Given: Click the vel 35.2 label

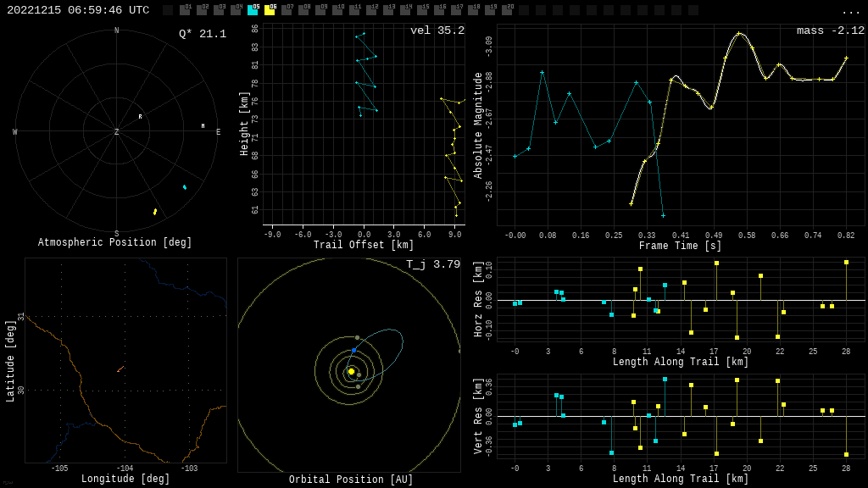Looking at the screenshot, I should click(x=437, y=30).
